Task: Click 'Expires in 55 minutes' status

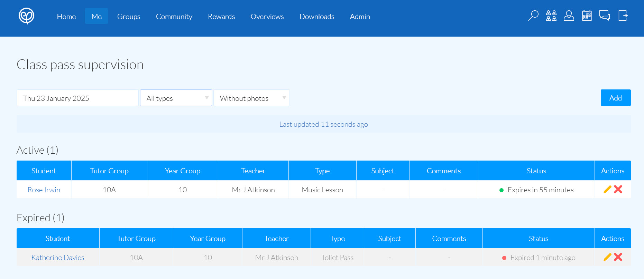Action: pos(541,190)
